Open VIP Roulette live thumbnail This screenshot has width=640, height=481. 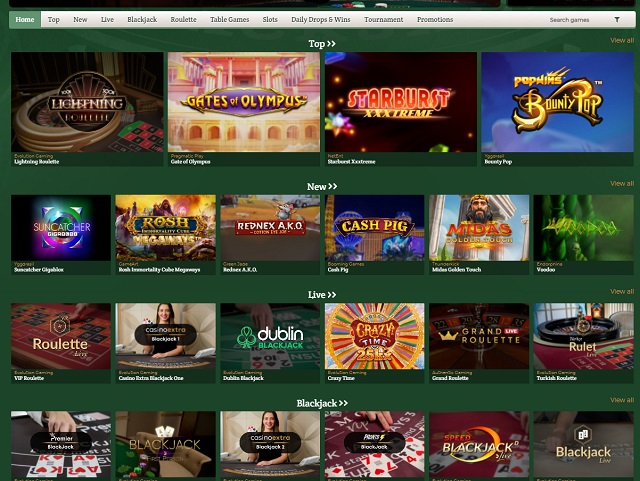point(61,336)
